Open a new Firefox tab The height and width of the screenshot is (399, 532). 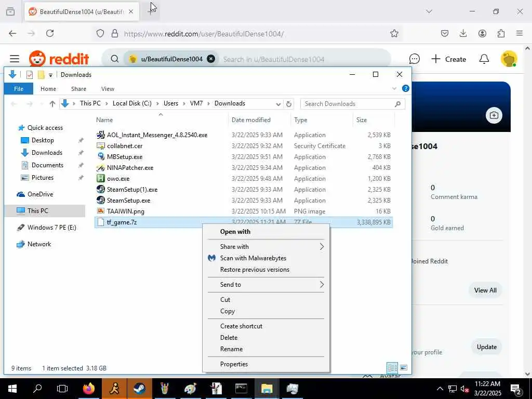150,11
